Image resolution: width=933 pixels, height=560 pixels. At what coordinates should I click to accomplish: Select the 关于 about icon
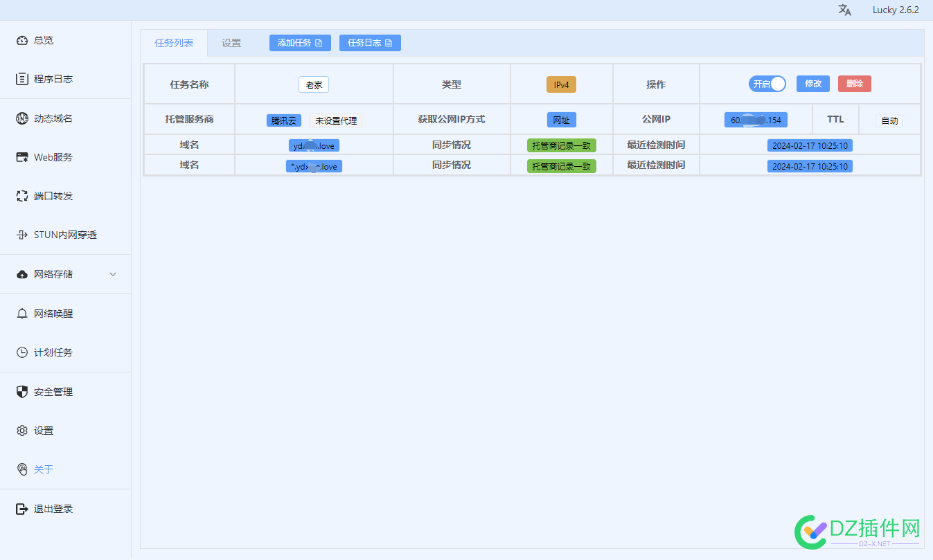[21, 469]
